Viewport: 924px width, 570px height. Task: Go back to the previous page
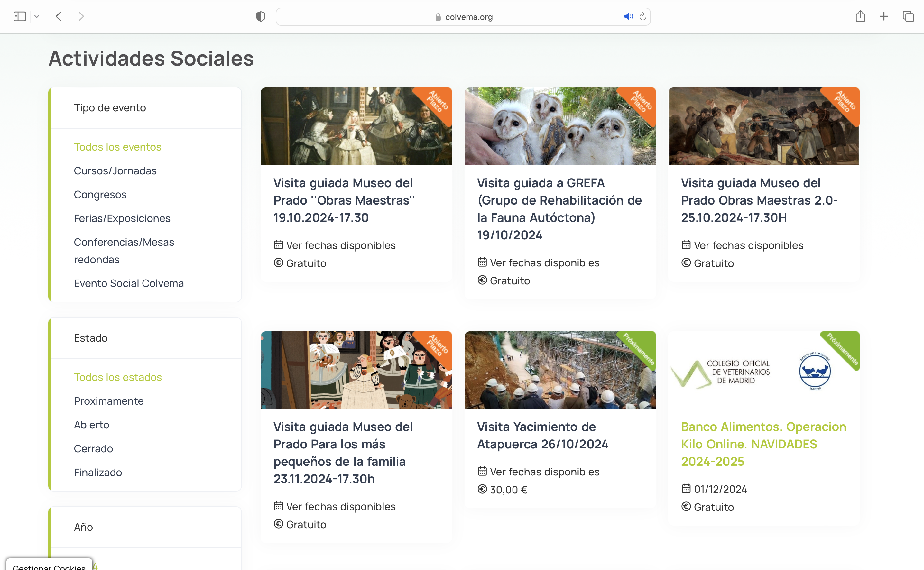59,17
